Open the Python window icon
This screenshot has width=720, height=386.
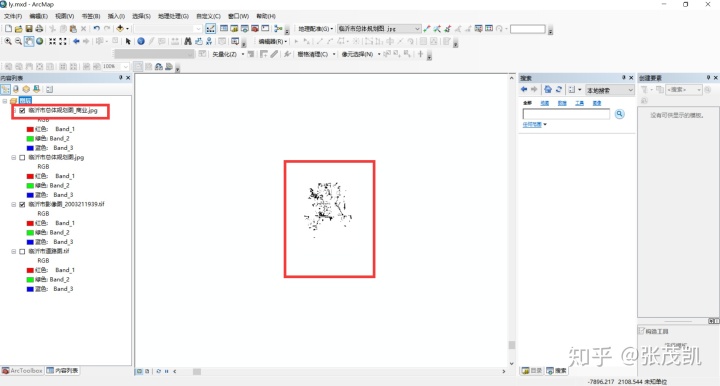coord(265,29)
